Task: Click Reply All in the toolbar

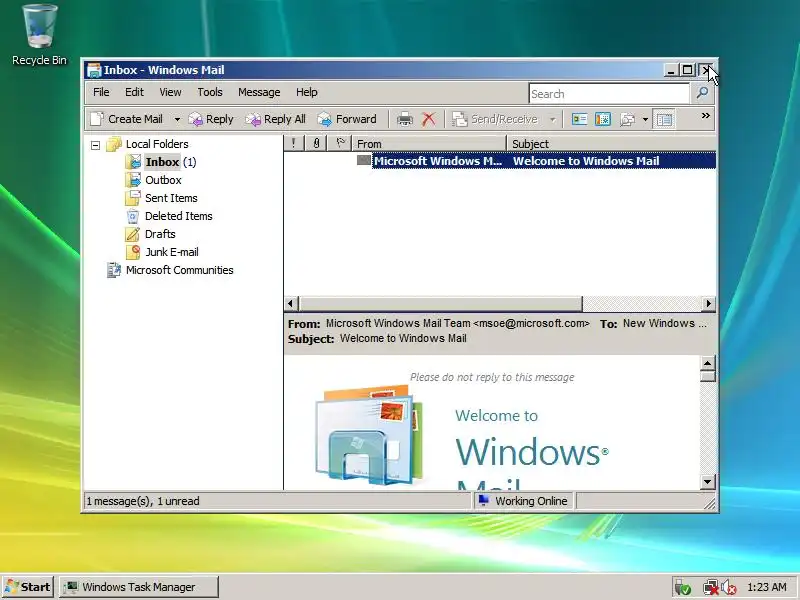Action: [x=276, y=119]
